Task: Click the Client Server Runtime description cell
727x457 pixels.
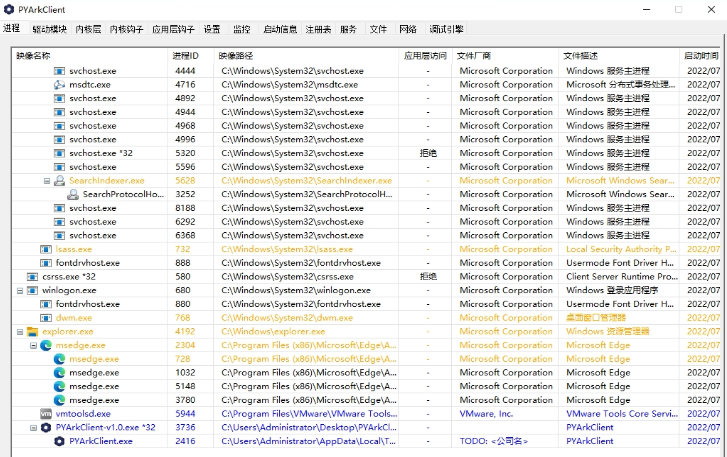Action: [622, 277]
